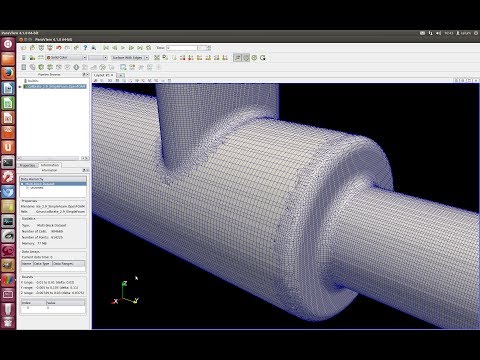480x360 pixels.
Task: Redo the last undone action
Action: click(67, 48)
